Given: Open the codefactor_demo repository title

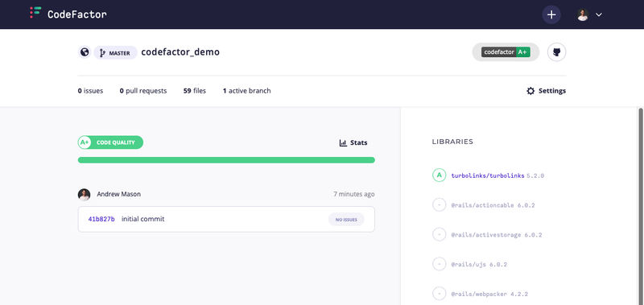Looking at the screenshot, I should [180, 52].
